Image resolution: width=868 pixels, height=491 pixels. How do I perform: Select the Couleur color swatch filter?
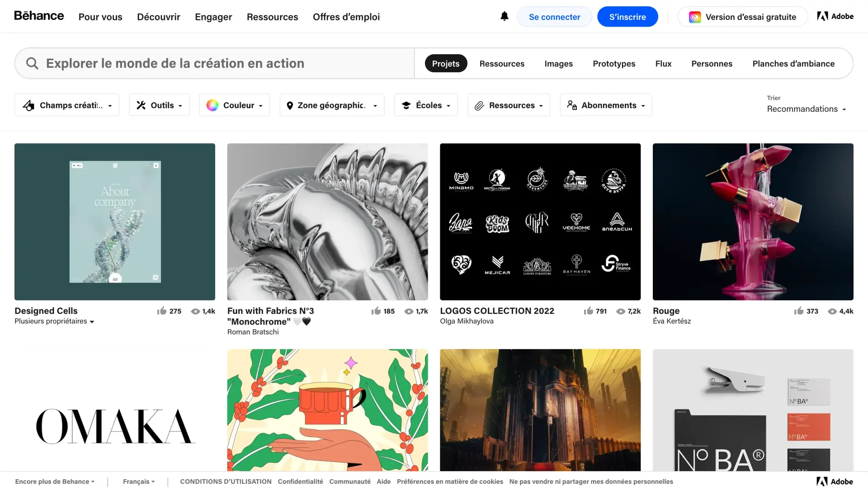213,105
